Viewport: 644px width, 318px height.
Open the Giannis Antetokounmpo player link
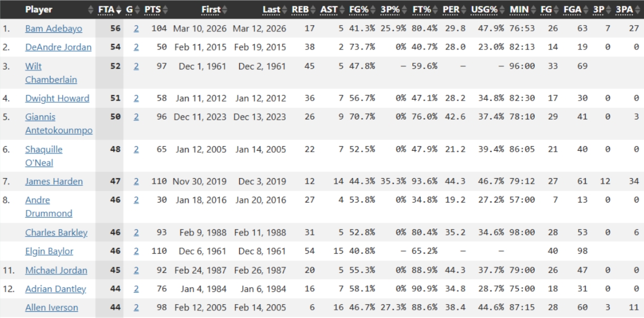pos(59,123)
